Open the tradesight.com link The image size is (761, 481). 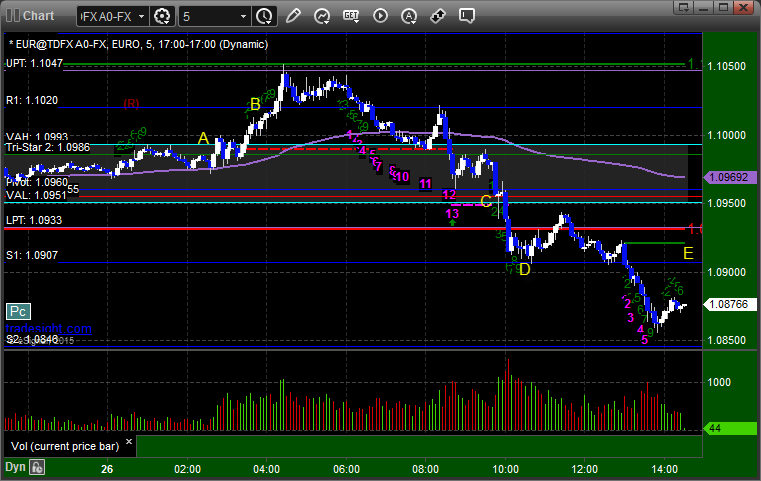click(x=49, y=329)
